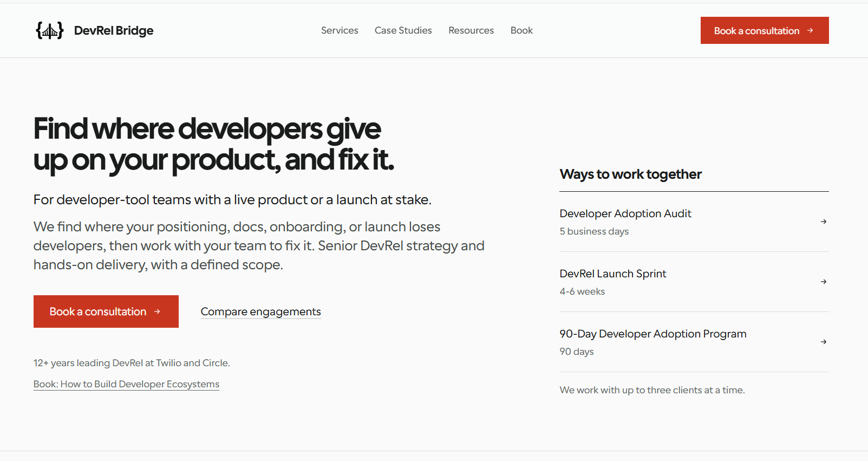This screenshot has height=461, width=868.
Task: Click the "Find where developers give up" headline
Action: [214, 144]
